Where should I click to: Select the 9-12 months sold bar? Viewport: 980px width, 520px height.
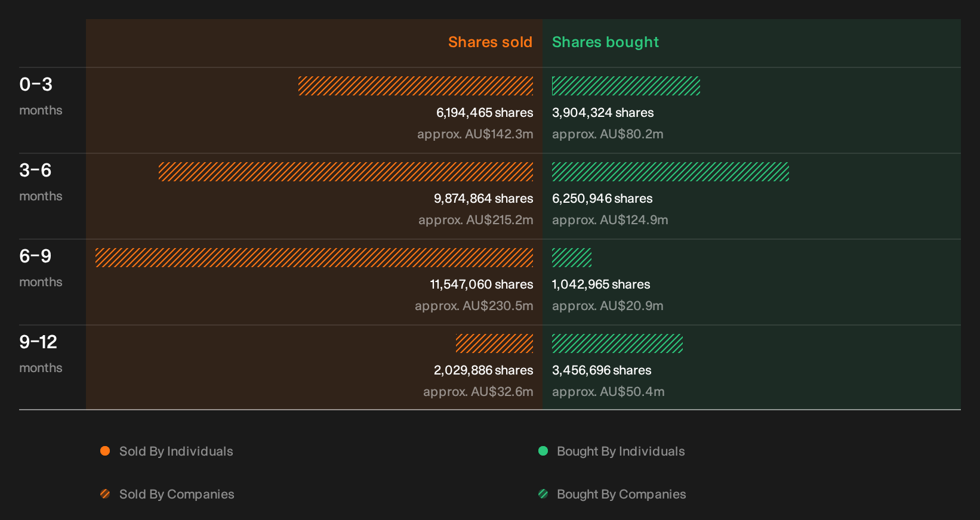[x=495, y=343]
